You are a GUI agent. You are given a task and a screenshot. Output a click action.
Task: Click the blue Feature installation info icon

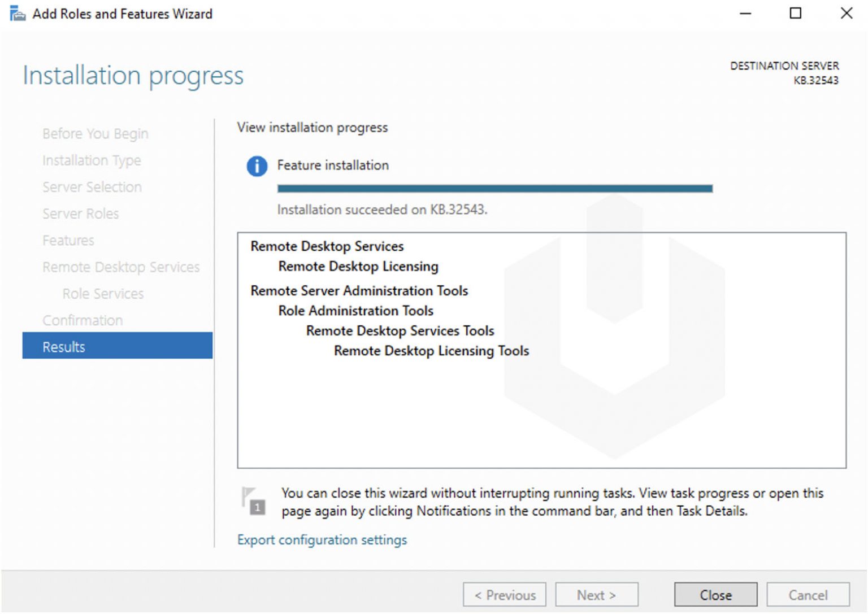tap(257, 167)
